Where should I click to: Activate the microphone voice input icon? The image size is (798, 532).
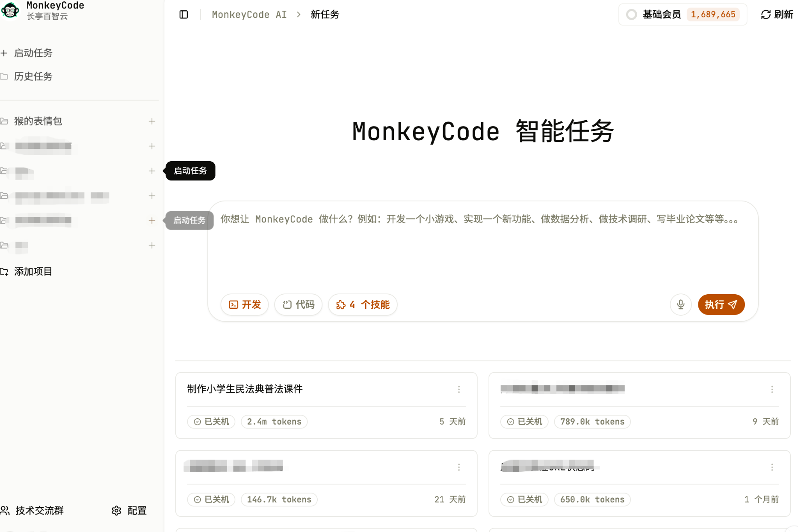681,304
